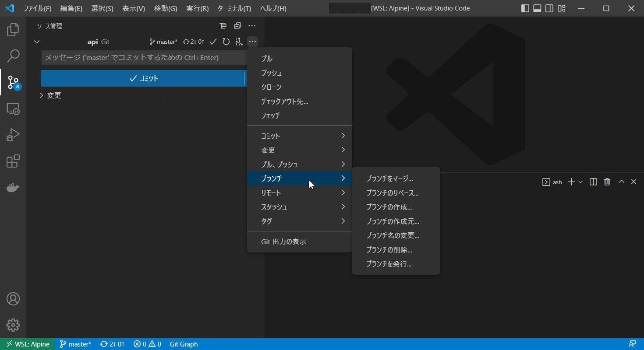This screenshot has height=350, width=644.
Task: Open the Search view icon
Action: coord(13,56)
